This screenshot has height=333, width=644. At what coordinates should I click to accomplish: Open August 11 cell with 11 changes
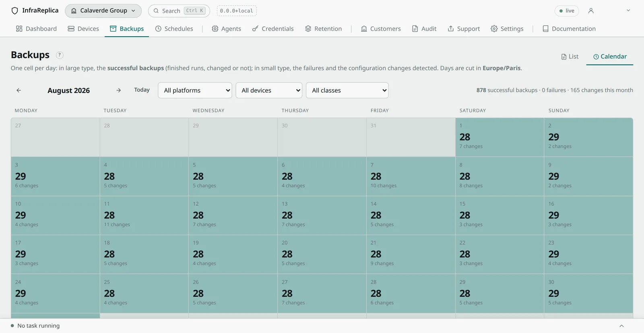(x=144, y=215)
